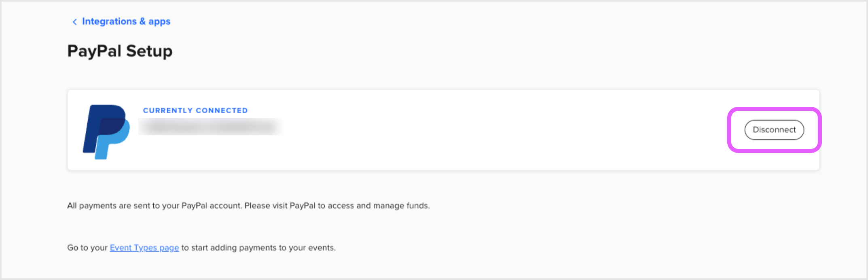Click the 'Go to your' text
Viewport: 868px width, 280px height.
click(x=87, y=248)
